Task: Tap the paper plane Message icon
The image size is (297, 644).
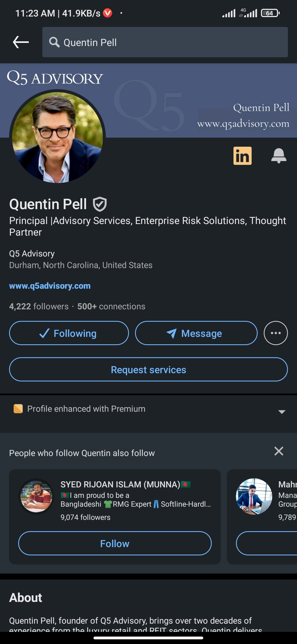Action: tap(172, 333)
